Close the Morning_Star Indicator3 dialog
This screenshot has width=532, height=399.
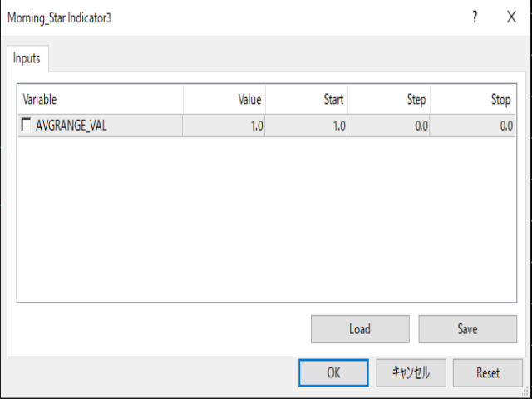pyautogui.click(x=511, y=17)
